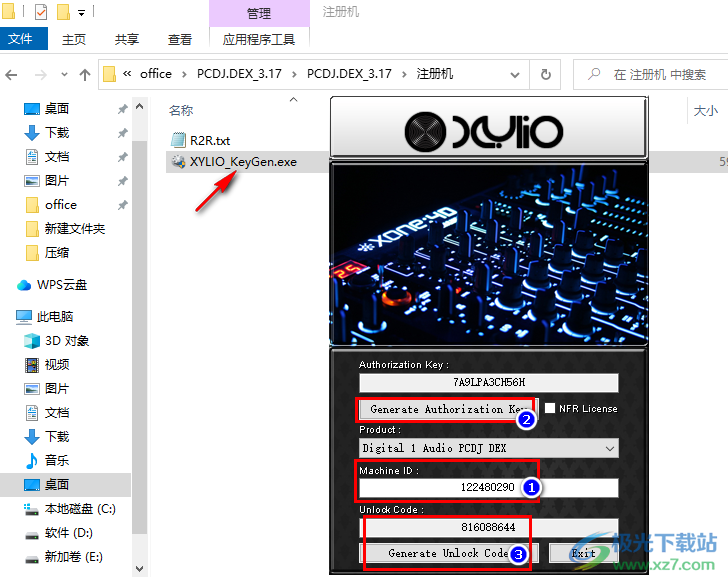Open the 压缩 folder in sidebar
Image resolution: width=728 pixels, height=581 pixels.
pos(57,253)
